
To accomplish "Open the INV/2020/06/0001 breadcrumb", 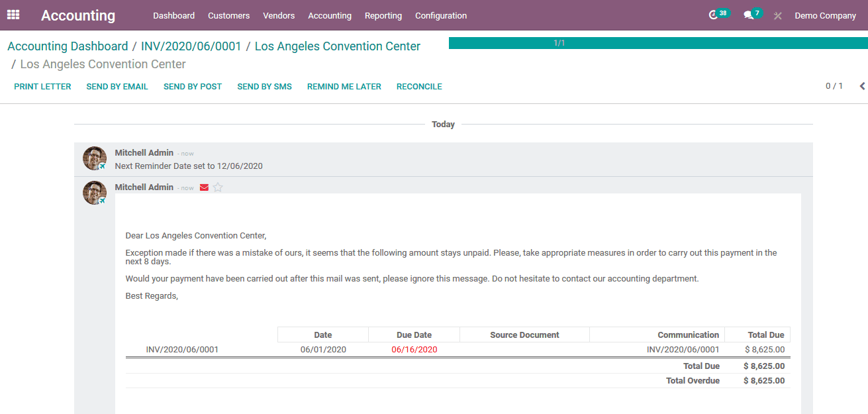I will point(191,46).
